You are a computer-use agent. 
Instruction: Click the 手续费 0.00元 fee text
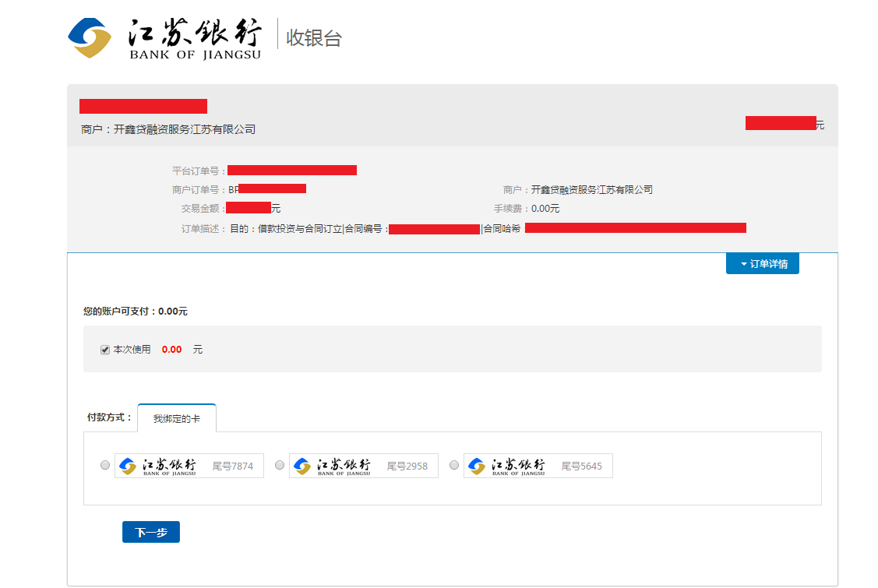click(527, 209)
